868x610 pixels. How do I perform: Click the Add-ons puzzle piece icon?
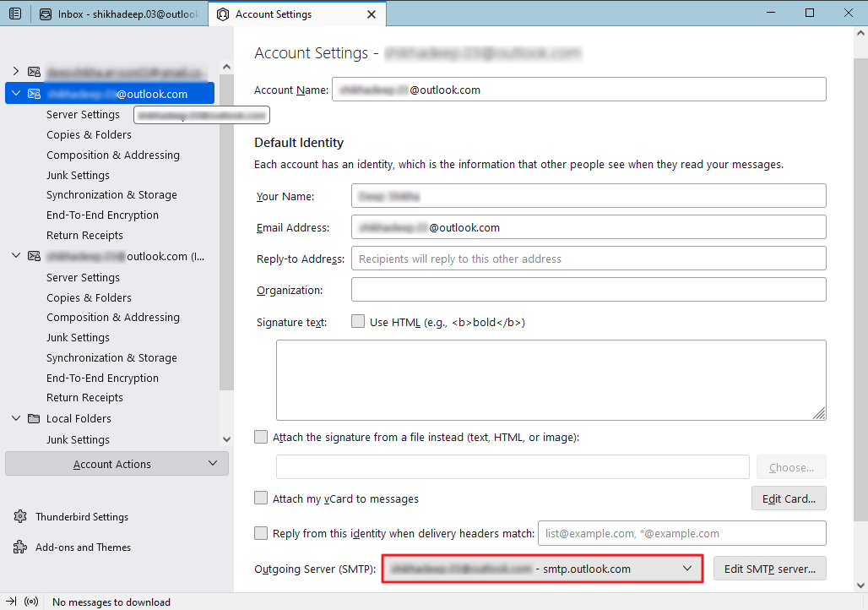[x=20, y=547]
